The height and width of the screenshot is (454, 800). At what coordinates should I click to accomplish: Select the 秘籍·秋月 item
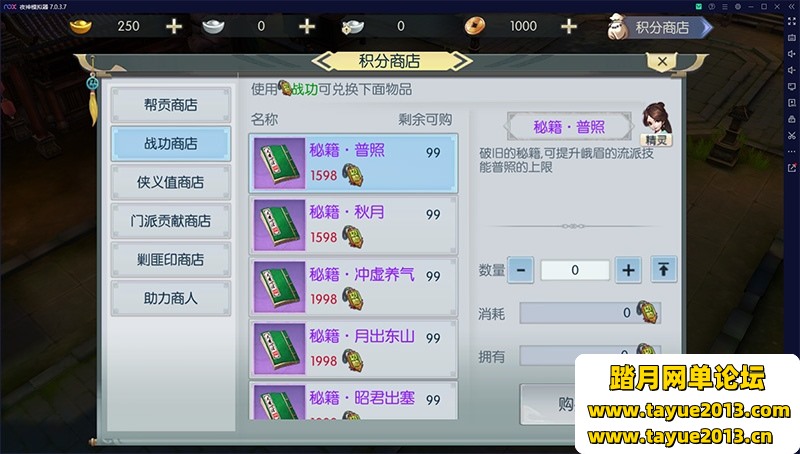[353, 225]
